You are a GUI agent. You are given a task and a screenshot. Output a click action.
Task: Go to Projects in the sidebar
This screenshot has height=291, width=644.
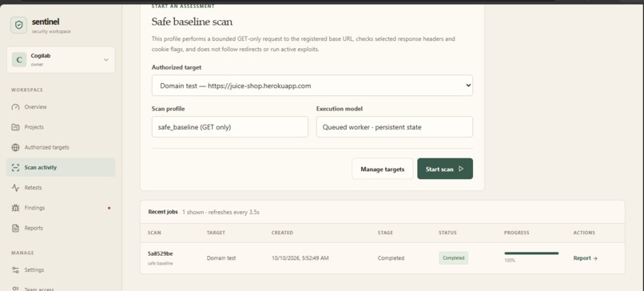61,127
